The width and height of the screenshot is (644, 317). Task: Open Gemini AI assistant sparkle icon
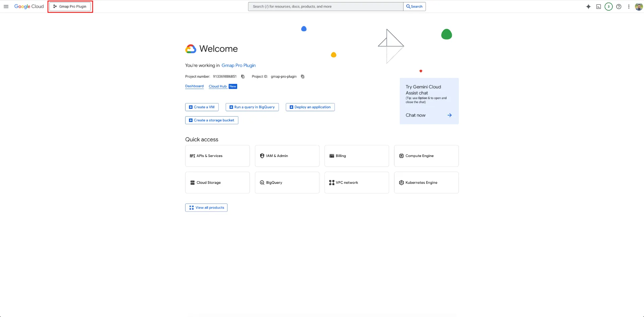click(x=588, y=6)
